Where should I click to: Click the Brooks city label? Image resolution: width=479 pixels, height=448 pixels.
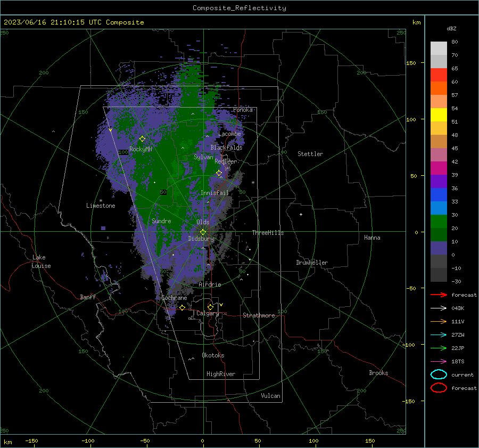click(378, 373)
